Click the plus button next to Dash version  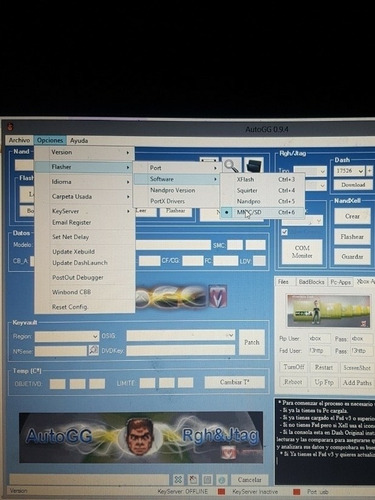click(x=369, y=171)
